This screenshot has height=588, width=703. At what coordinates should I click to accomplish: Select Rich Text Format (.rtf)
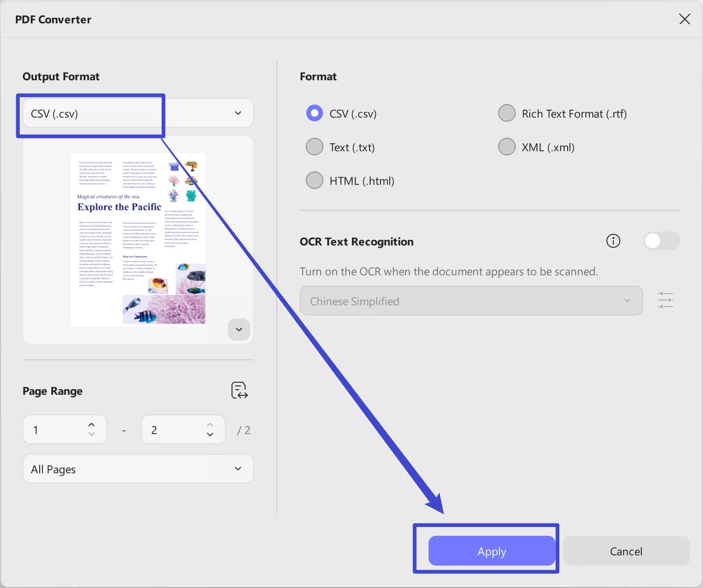click(507, 113)
